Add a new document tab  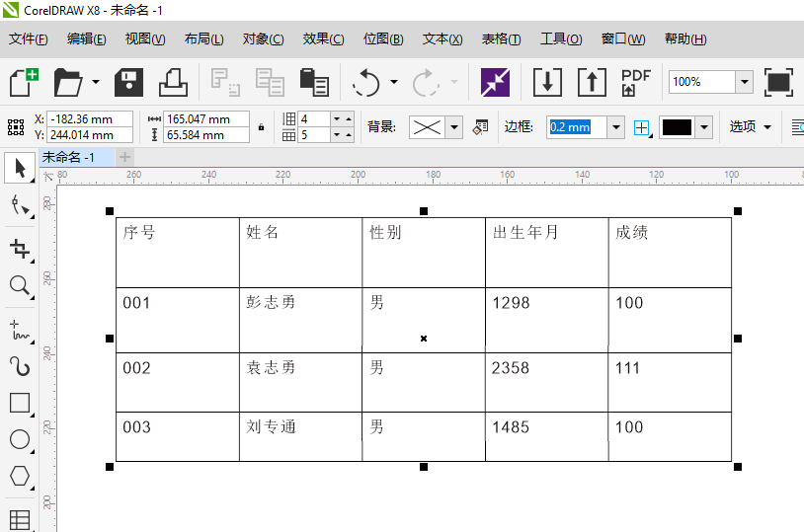tap(124, 157)
